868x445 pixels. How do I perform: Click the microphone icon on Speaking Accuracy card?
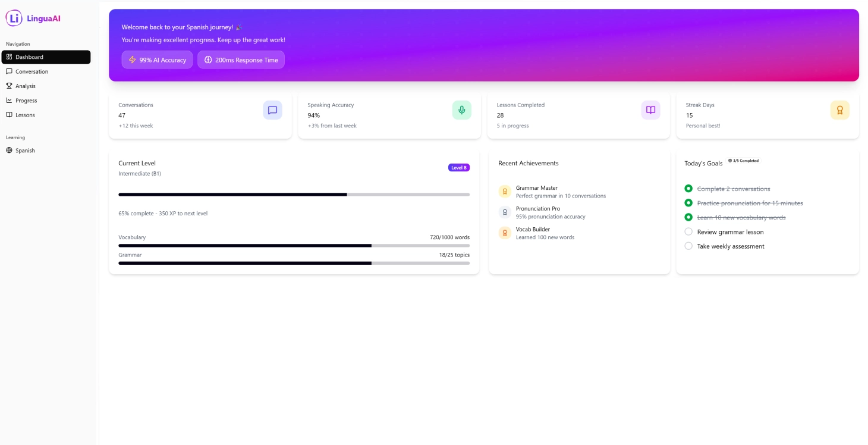click(462, 109)
